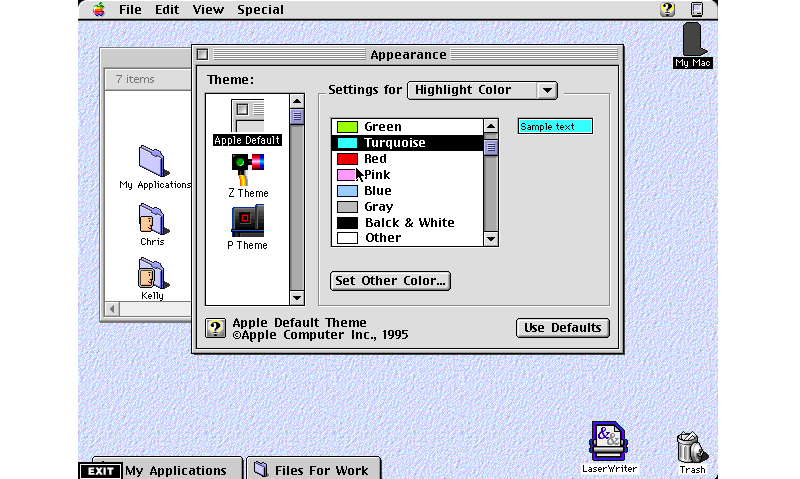Open the Help balloon menu icon

pos(667,9)
